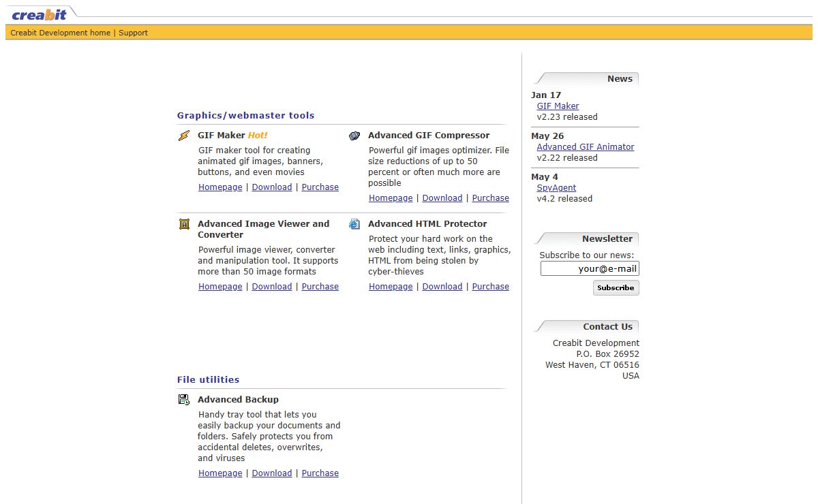This screenshot has width=818, height=504.
Task: Click the USA line in the contact address
Action: tap(631, 376)
